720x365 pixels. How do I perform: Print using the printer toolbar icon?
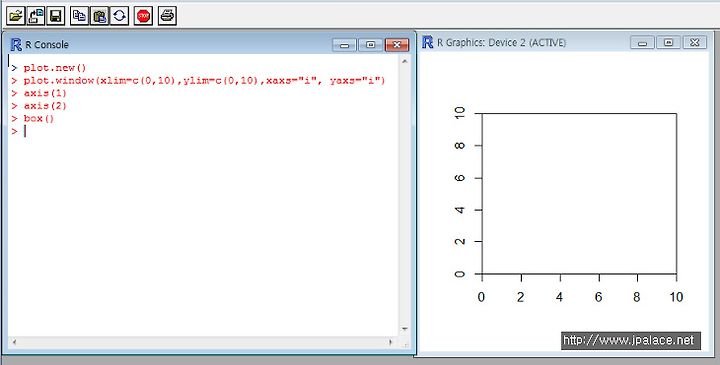point(167,16)
